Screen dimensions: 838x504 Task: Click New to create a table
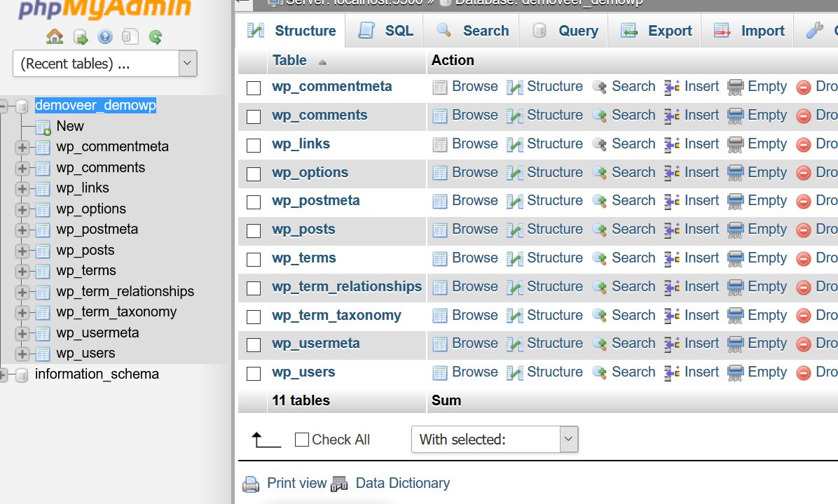tap(69, 126)
